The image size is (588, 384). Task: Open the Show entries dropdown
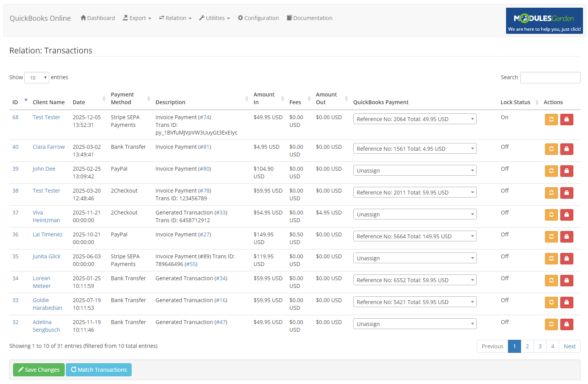point(37,77)
